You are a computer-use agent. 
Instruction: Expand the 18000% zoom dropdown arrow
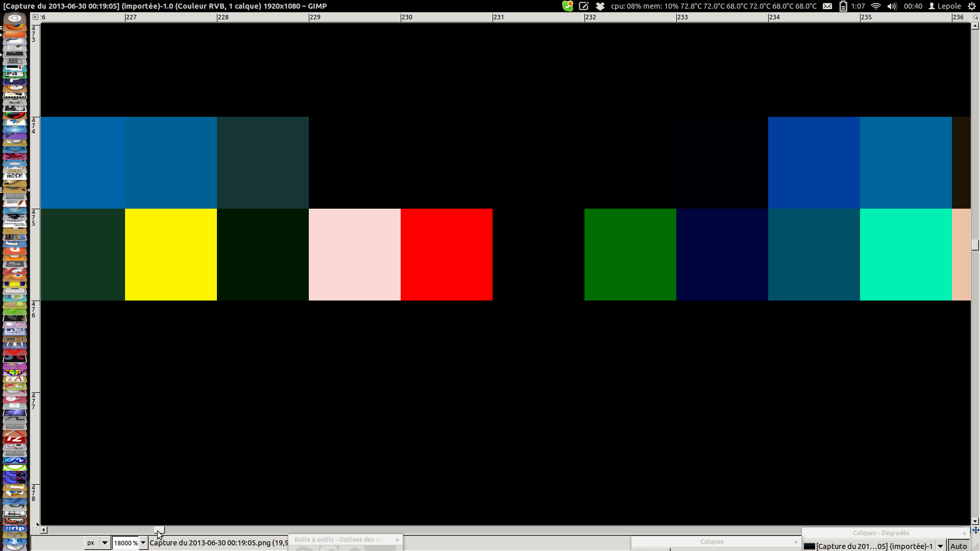[x=143, y=543]
